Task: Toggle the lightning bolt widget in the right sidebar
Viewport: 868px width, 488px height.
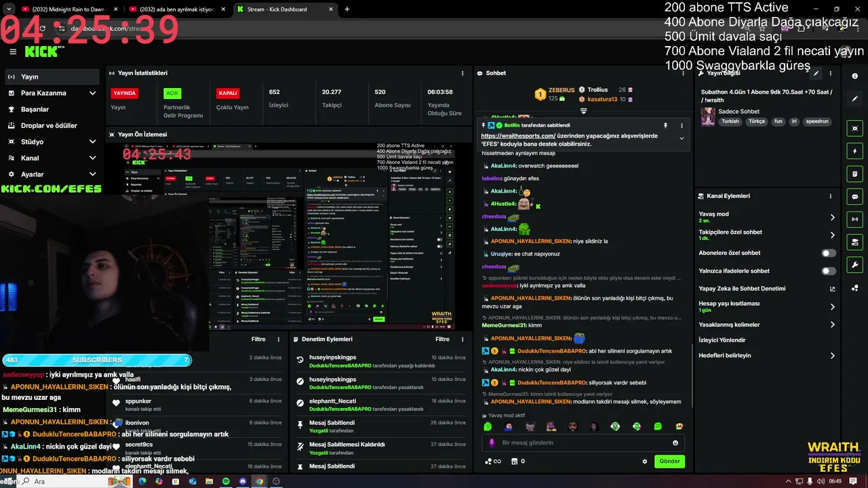Action: (855, 151)
